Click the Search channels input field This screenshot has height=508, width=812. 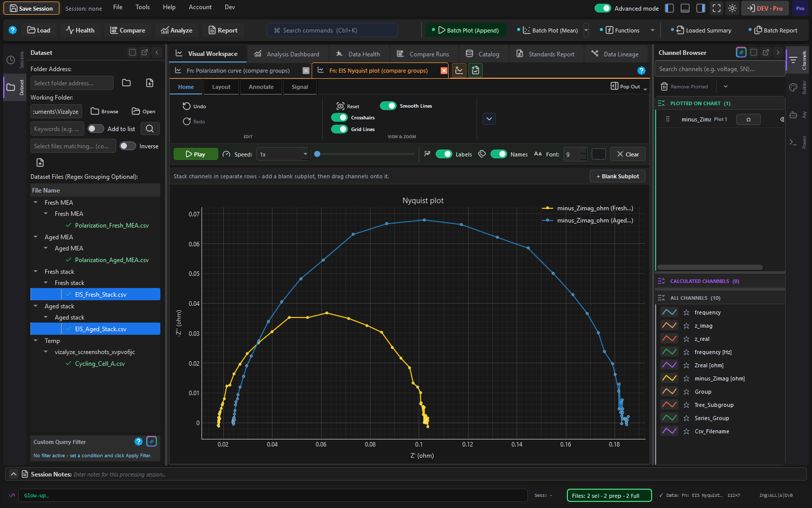[x=720, y=69]
